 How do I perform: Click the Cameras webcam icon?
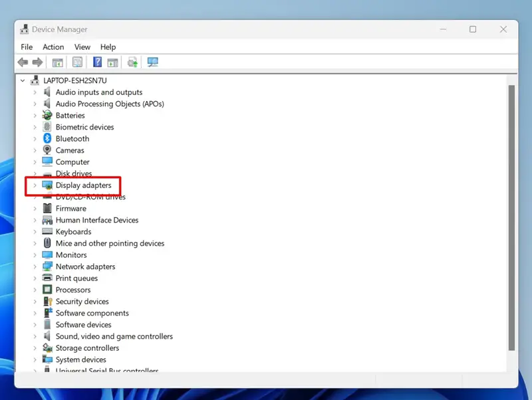47,150
